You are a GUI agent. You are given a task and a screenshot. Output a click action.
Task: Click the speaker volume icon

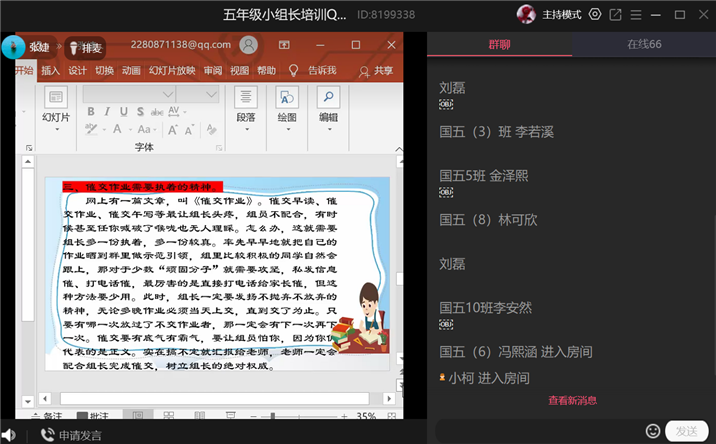9,435
